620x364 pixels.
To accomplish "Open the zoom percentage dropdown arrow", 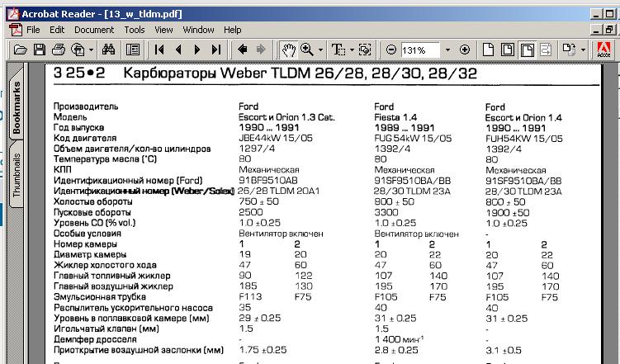I will tap(447, 50).
